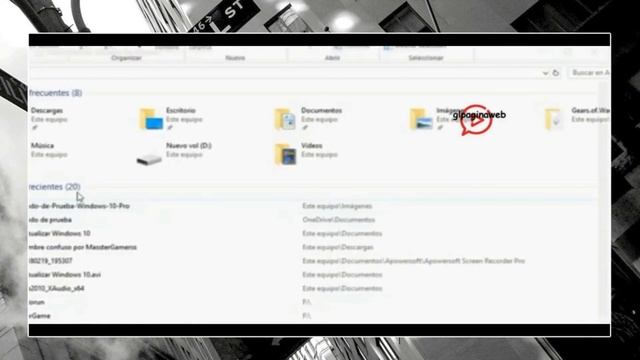This screenshot has width=640, height=360.
Task: Click the Este equipo\Descargas location path
Action: click(x=338, y=247)
